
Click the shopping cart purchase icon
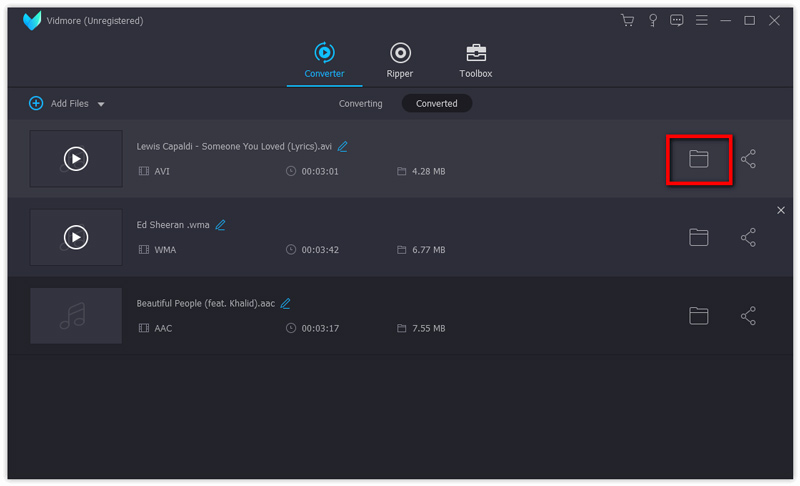coord(627,20)
